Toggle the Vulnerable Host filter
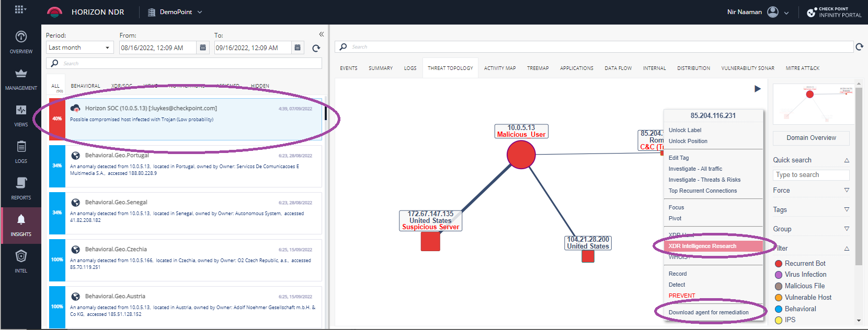Viewport: 868px width, 330px height. click(x=779, y=298)
